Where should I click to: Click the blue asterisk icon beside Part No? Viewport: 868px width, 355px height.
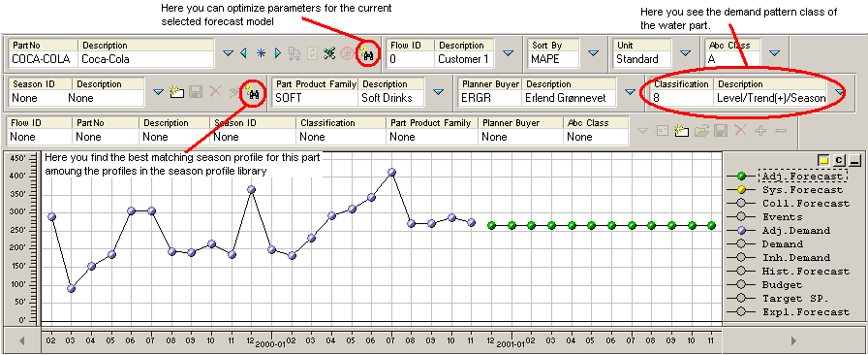pyautogui.click(x=261, y=53)
